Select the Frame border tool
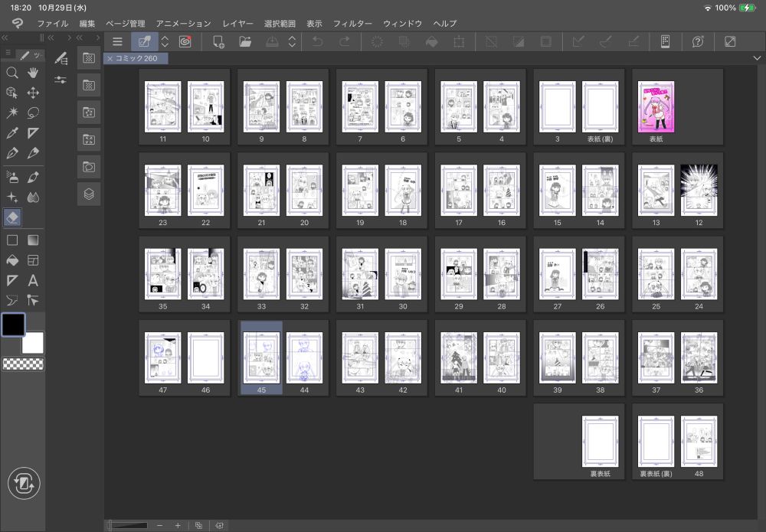The height and width of the screenshot is (532, 766). point(33,260)
